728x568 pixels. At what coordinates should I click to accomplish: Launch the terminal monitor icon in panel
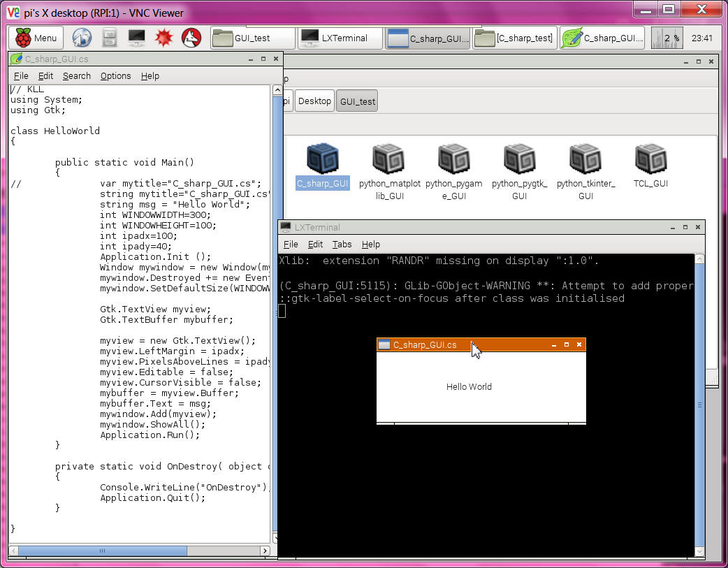pos(136,38)
